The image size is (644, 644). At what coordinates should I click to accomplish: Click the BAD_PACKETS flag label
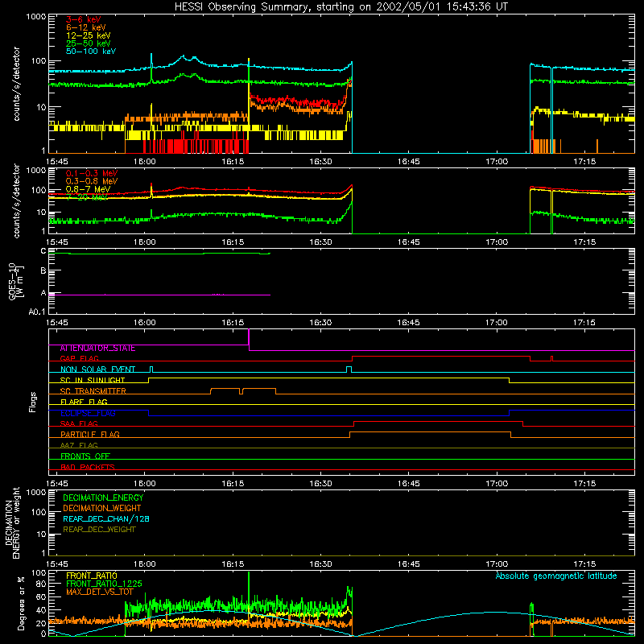(88, 467)
